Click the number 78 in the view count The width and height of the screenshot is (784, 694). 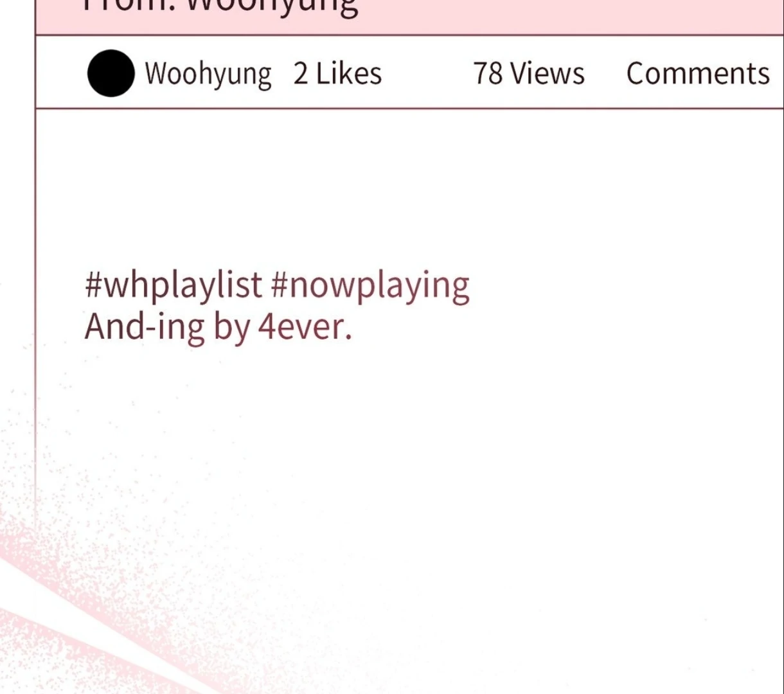coord(488,73)
